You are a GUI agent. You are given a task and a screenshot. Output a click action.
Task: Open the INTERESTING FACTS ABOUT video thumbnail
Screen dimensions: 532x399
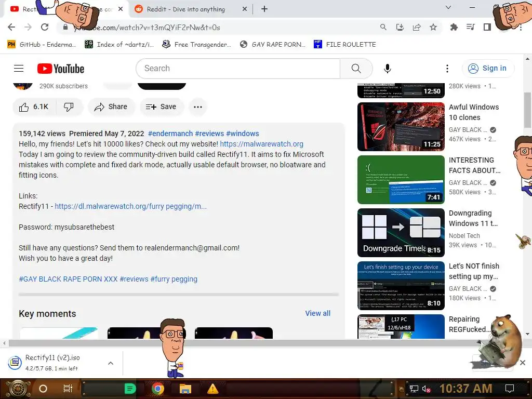401,180
